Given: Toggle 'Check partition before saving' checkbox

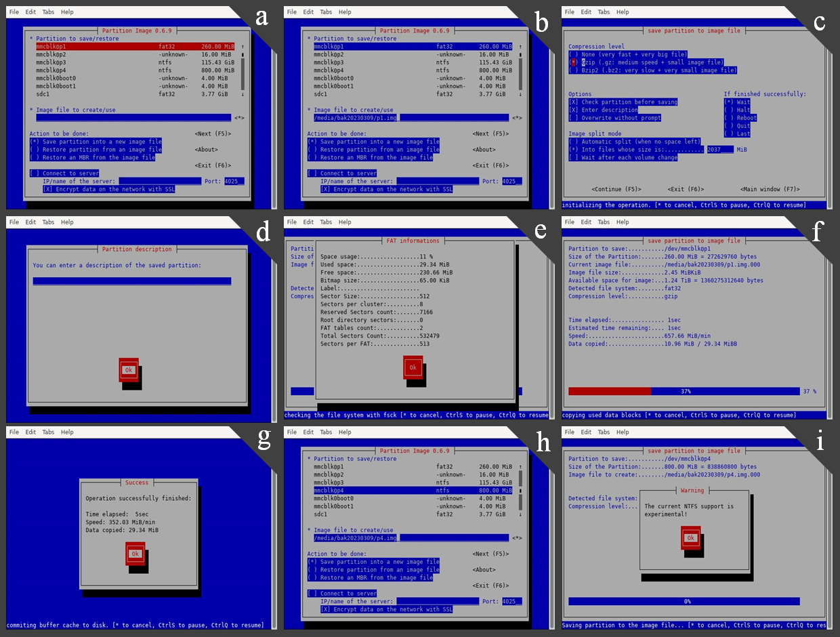Looking at the screenshot, I should click(x=573, y=102).
